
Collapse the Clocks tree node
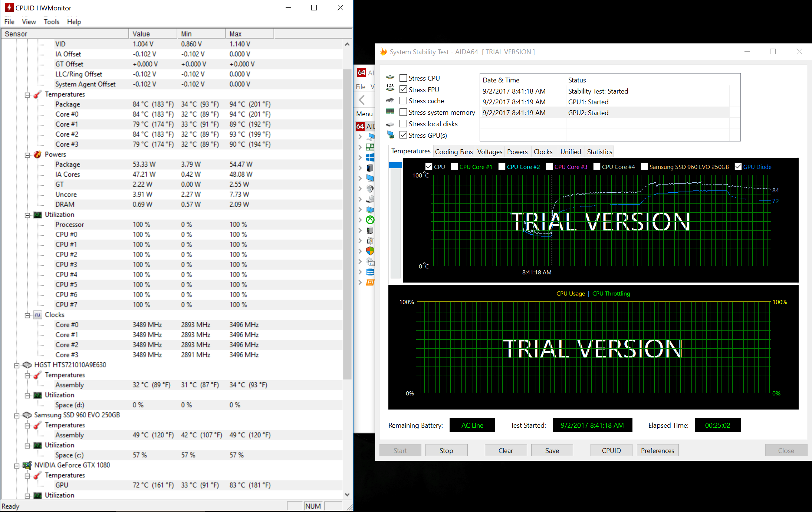click(27, 315)
